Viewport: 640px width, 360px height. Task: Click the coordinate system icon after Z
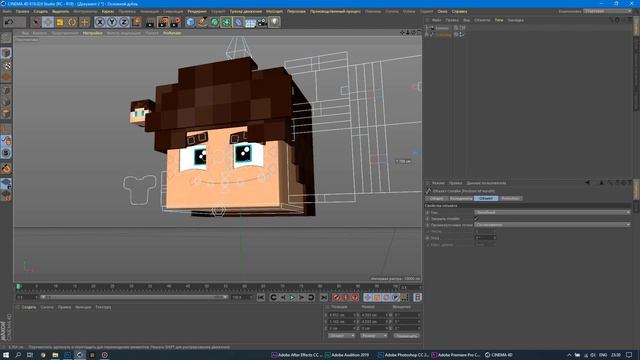[137, 22]
